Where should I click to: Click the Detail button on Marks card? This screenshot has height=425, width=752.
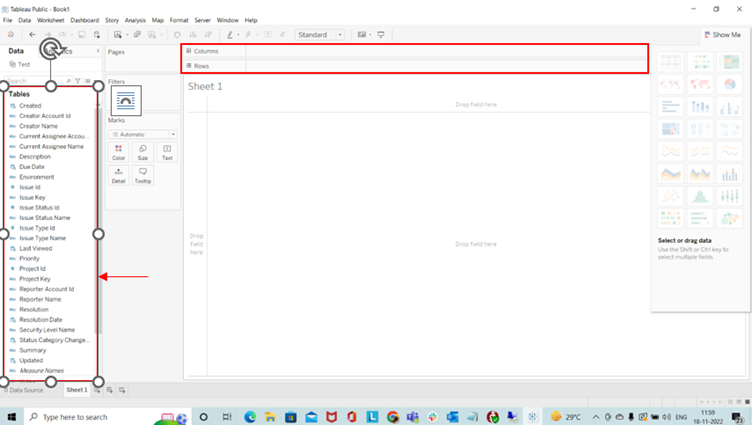[x=118, y=176]
